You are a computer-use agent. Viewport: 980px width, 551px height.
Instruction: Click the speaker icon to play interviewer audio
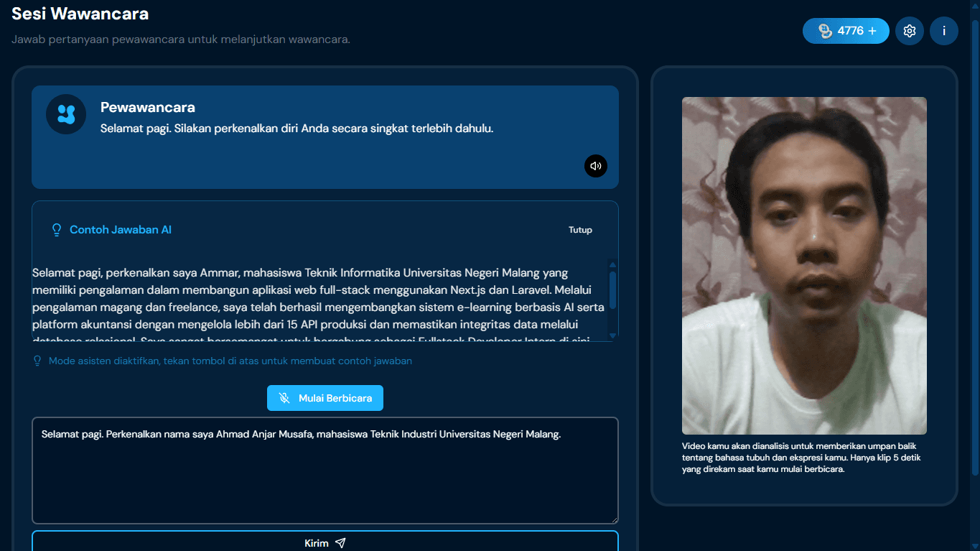tap(595, 166)
